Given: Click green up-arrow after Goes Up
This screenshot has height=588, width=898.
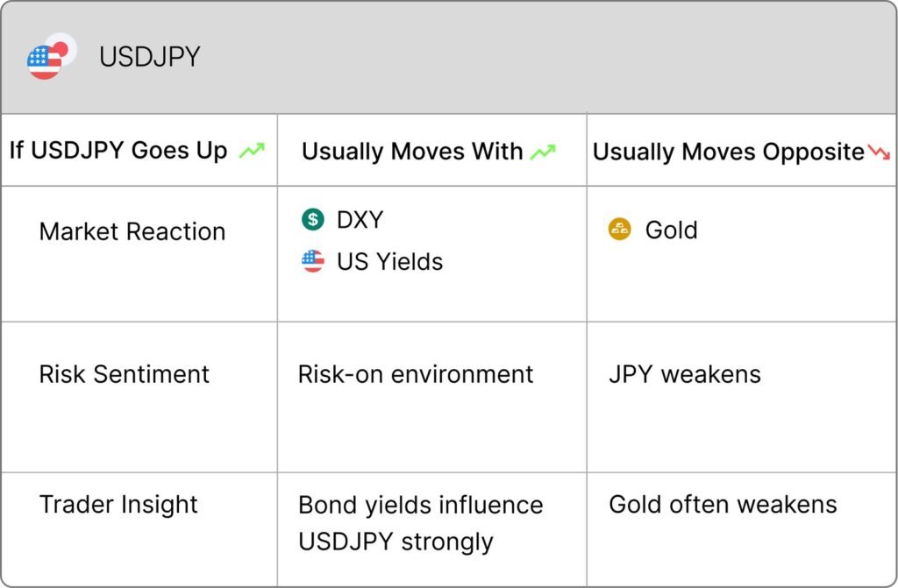Looking at the screenshot, I should 252,151.
